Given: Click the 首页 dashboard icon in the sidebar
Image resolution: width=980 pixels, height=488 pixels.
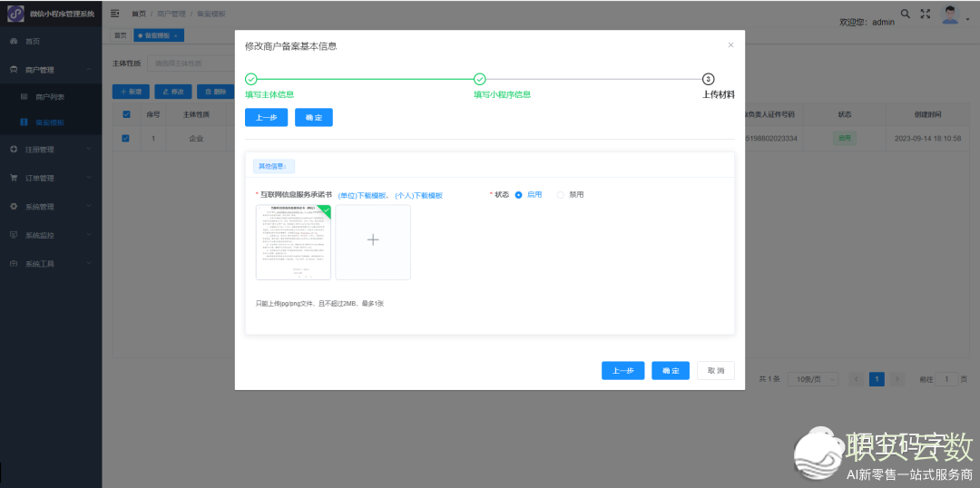Looking at the screenshot, I should point(14,41).
